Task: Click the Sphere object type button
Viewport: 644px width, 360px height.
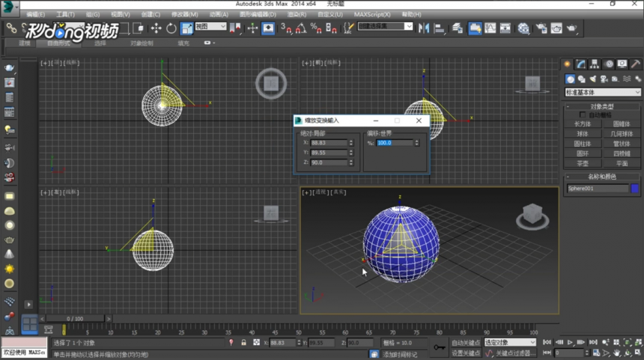Action: click(x=583, y=134)
